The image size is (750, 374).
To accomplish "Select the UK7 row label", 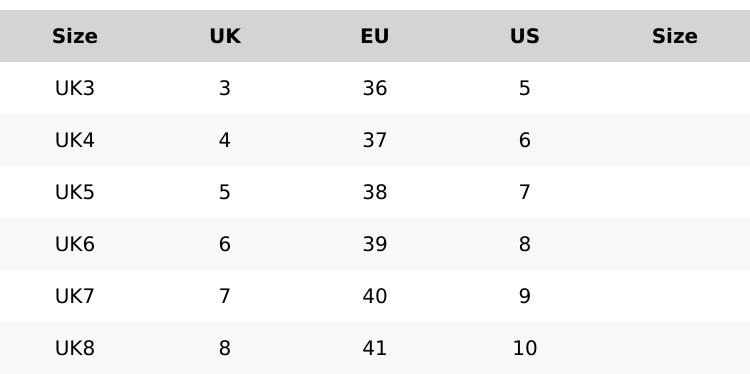I will (x=75, y=296).
